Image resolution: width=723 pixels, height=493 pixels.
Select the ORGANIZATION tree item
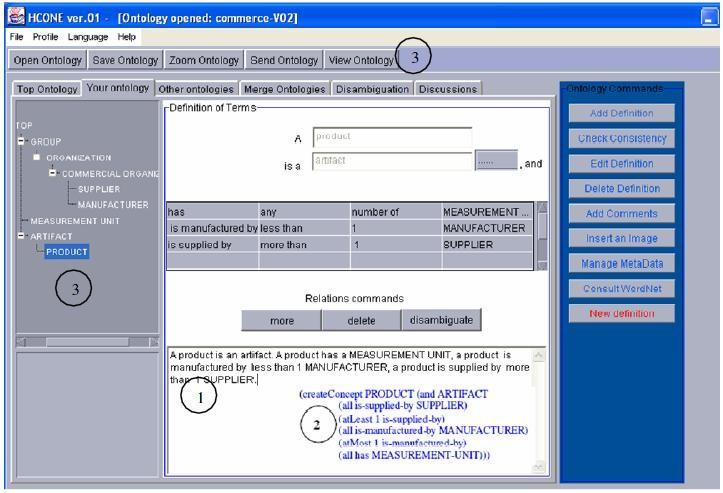(x=79, y=158)
